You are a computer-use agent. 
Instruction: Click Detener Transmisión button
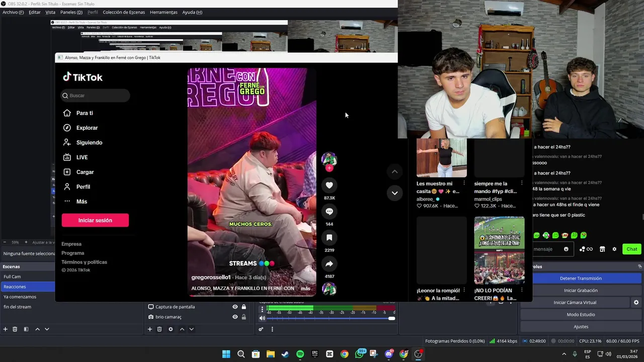pyautogui.click(x=581, y=279)
